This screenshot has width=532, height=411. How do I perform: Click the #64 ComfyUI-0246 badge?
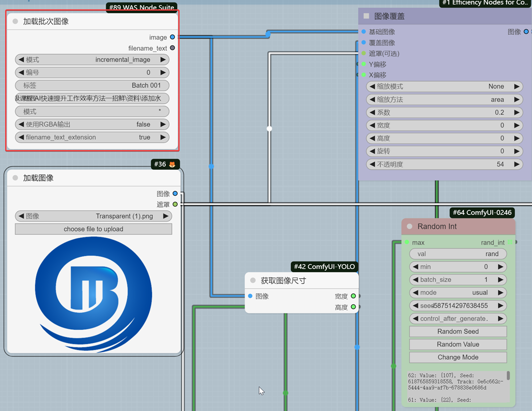coord(482,212)
